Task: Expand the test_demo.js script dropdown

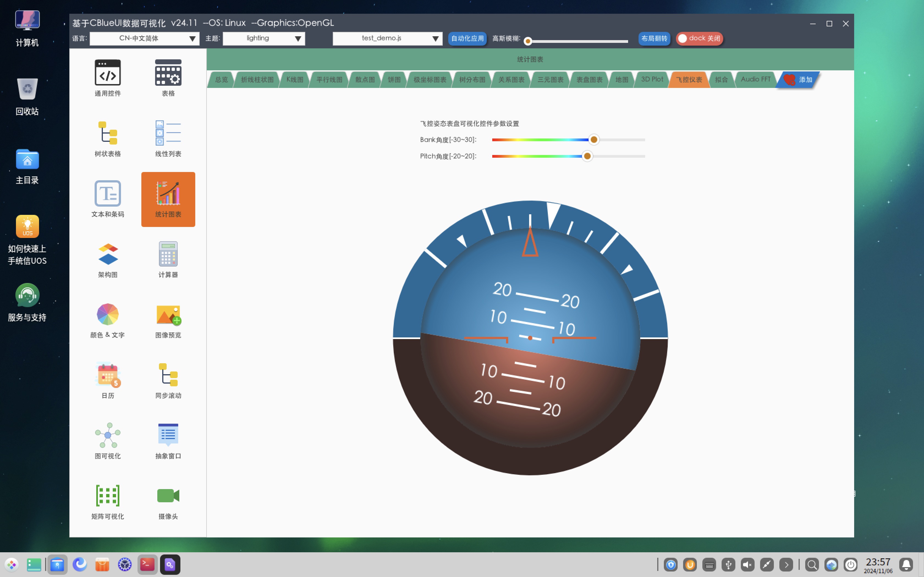Action: 387,38
